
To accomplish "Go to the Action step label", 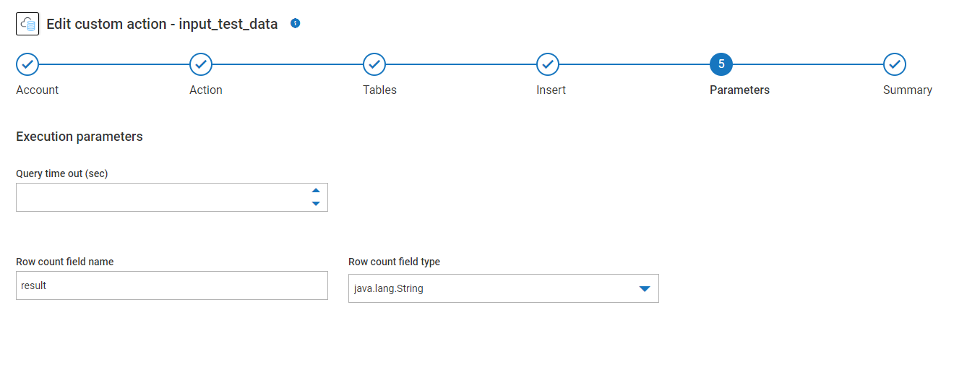I will [206, 90].
